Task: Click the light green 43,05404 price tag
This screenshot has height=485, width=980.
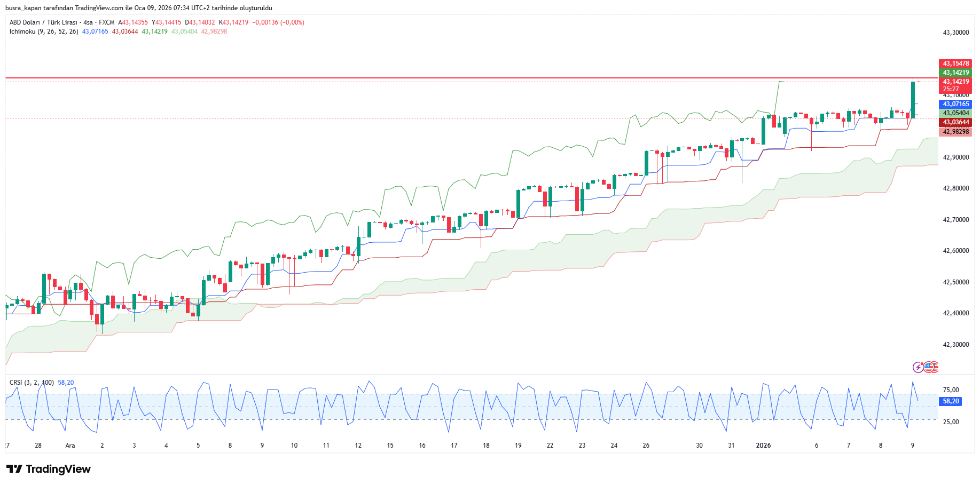Action: click(x=955, y=113)
